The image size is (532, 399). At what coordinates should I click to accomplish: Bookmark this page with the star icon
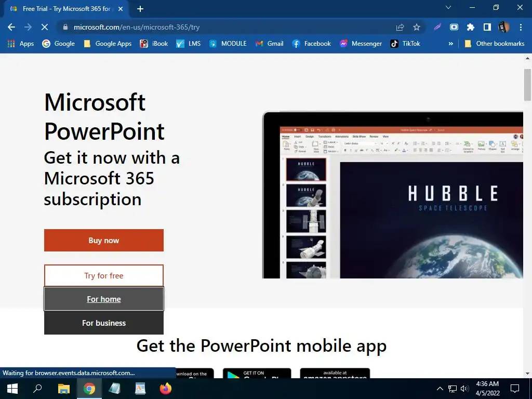[417, 27]
